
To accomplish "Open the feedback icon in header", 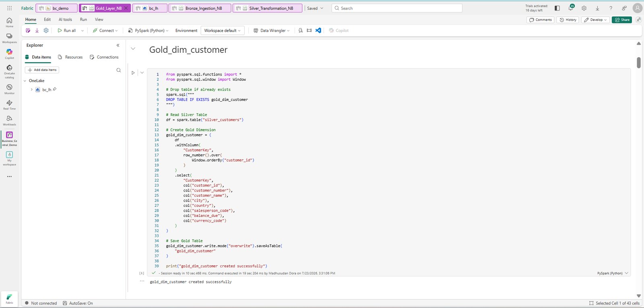I will tap(624, 8).
